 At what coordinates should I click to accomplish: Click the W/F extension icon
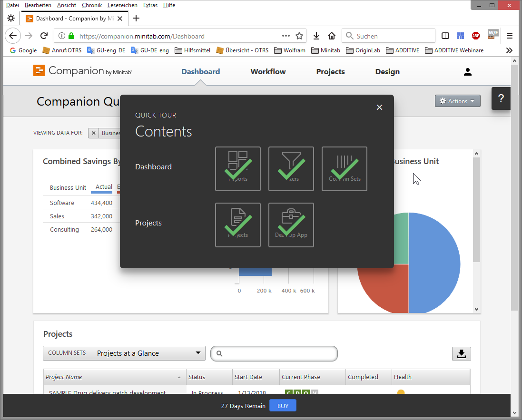tap(492, 34)
